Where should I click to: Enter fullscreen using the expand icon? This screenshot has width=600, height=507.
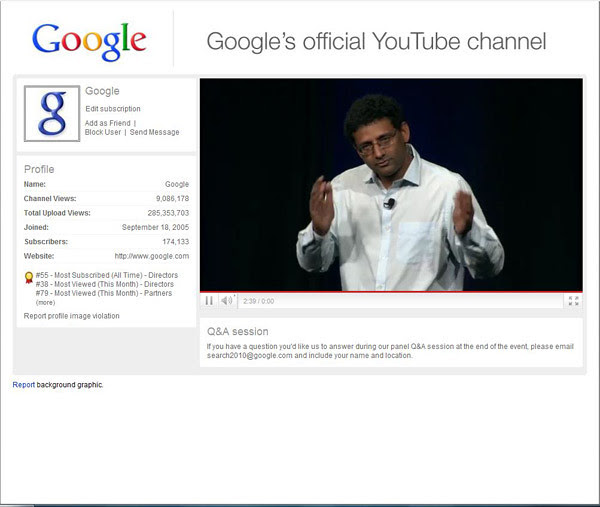tap(573, 301)
